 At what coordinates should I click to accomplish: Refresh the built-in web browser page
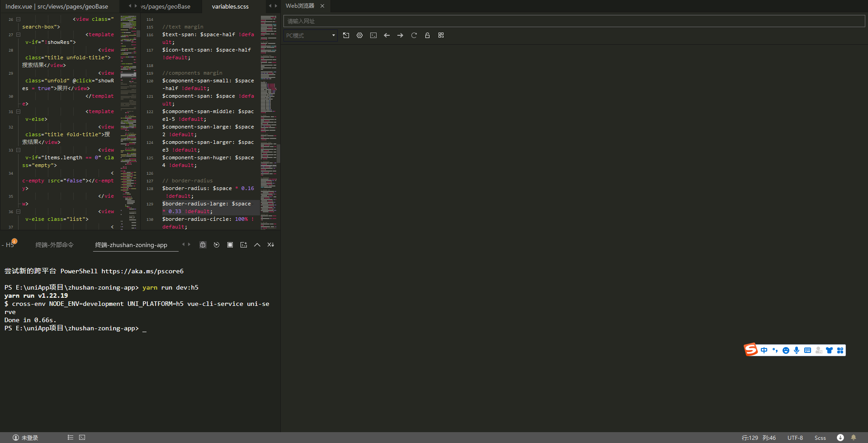coord(414,35)
